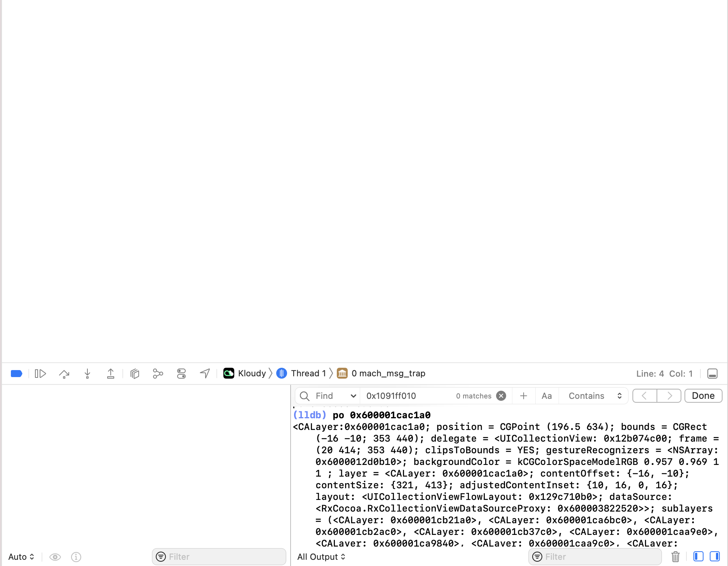This screenshot has width=728, height=566.
Task: Toggle case-sensitive Aa matching
Action: pyautogui.click(x=547, y=396)
